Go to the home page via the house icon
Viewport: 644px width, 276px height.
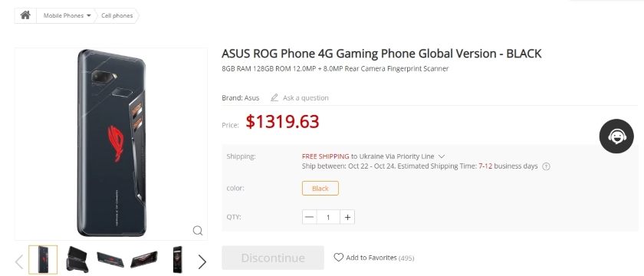pos(25,15)
